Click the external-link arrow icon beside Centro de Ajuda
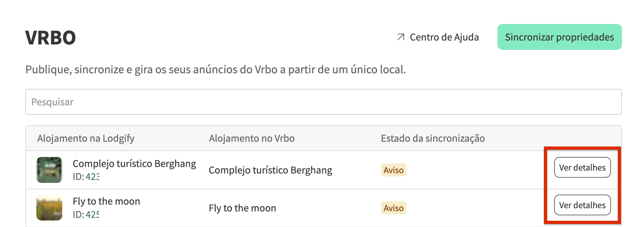The image size is (644, 227). point(401,37)
